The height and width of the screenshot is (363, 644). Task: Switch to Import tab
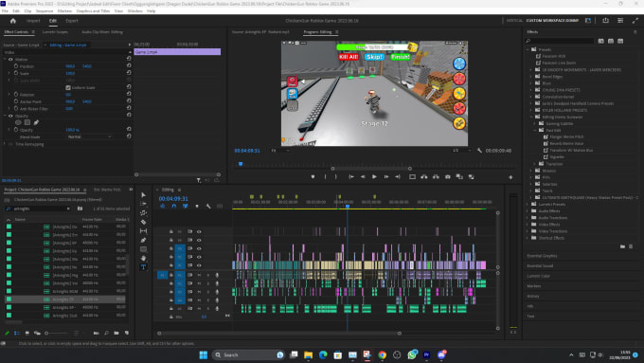point(33,21)
